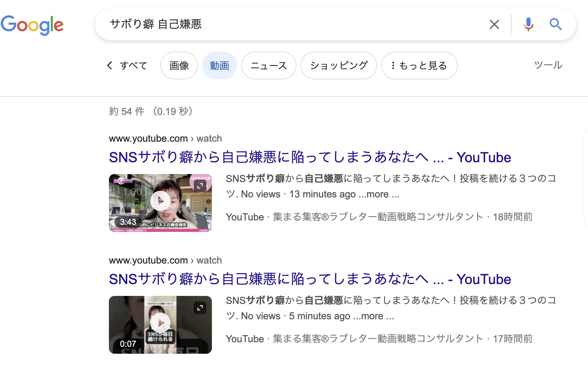Click the Google logo
Screen dimensions: 588x376
coord(32,25)
